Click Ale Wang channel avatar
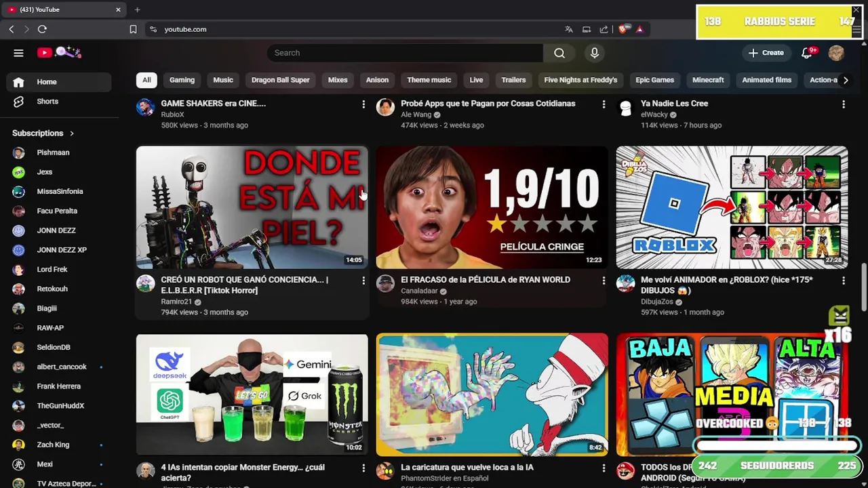 click(385, 107)
